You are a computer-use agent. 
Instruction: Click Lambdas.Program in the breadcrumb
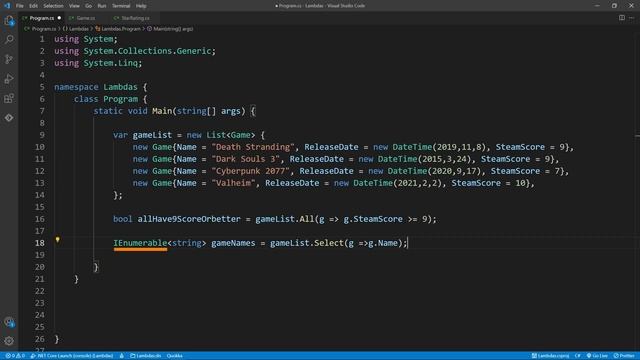(x=121, y=29)
